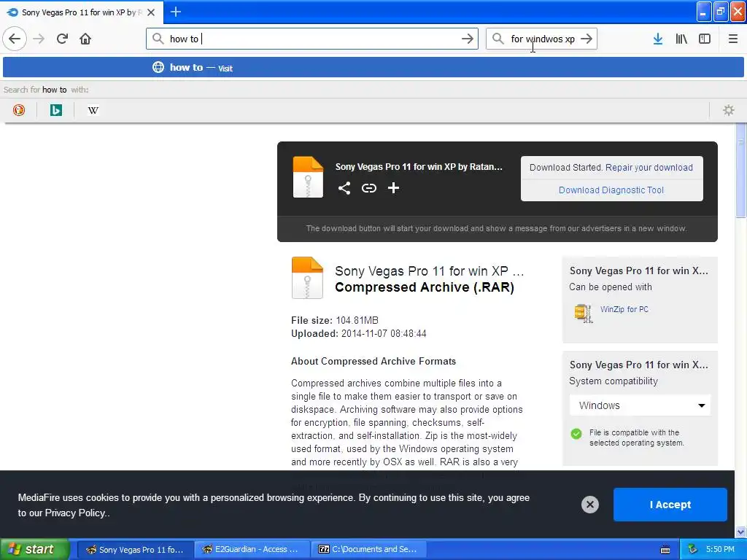Open the downloads panel arrow icon

pos(658,39)
